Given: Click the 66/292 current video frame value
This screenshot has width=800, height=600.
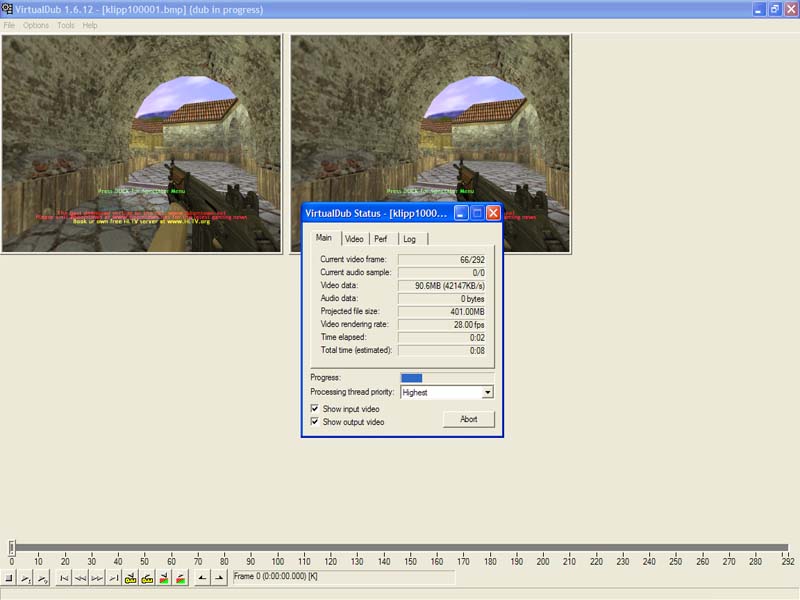Looking at the screenshot, I should pos(441,260).
